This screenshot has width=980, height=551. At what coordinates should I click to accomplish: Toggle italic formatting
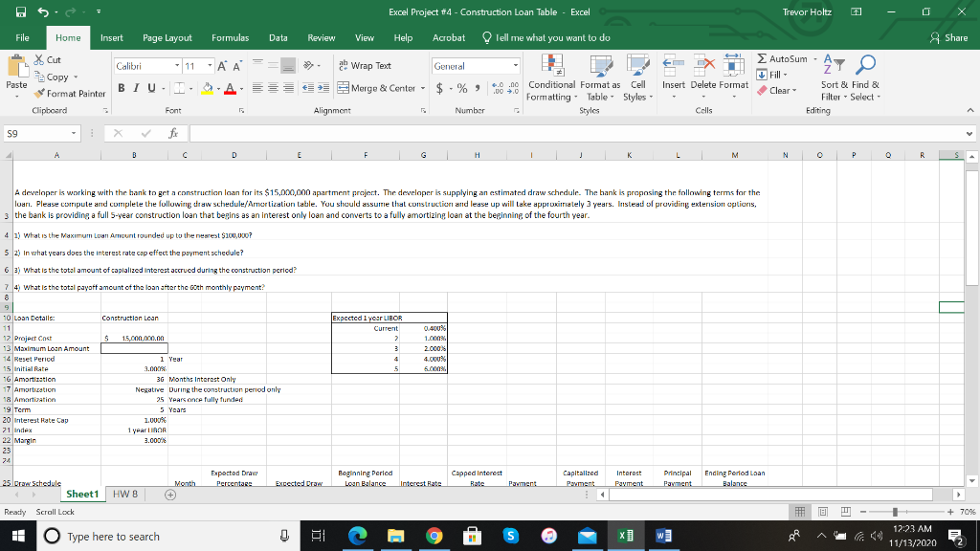[135, 86]
